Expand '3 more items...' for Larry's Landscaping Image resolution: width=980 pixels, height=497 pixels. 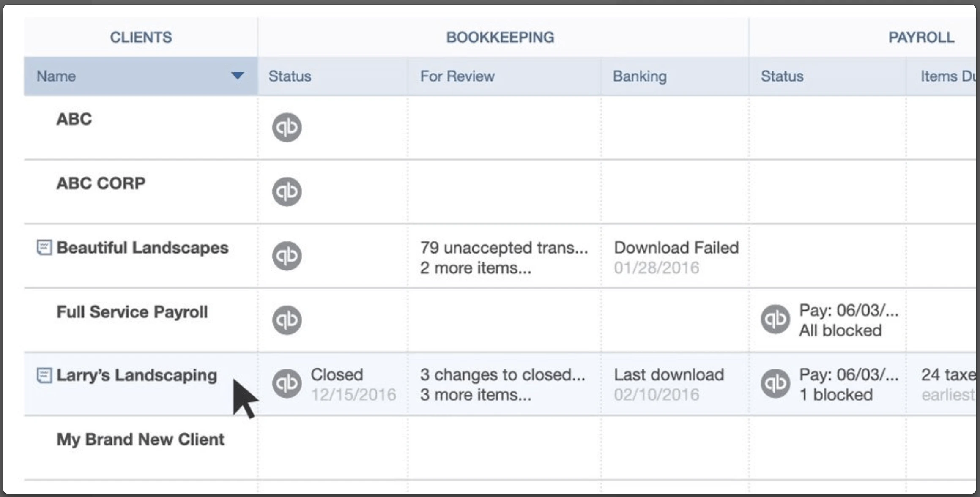point(476,395)
